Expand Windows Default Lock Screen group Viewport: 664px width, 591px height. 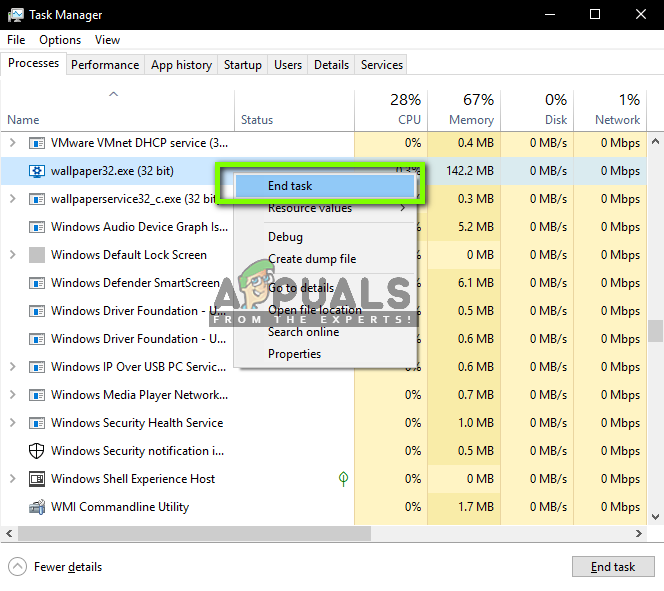pos(13,255)
